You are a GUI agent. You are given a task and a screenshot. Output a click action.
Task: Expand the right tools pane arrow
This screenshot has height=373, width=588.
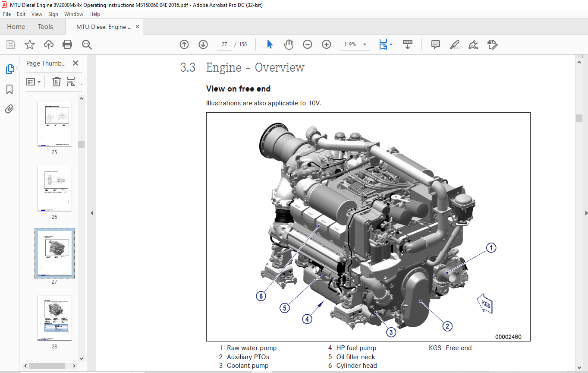(x=586, y=213)
